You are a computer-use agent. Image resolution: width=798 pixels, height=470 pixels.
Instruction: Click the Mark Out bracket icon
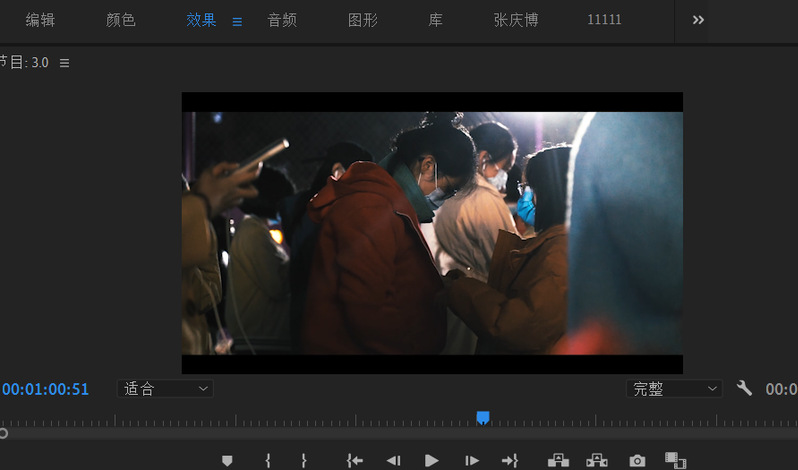pyautogui.click(x=304, y=460)
